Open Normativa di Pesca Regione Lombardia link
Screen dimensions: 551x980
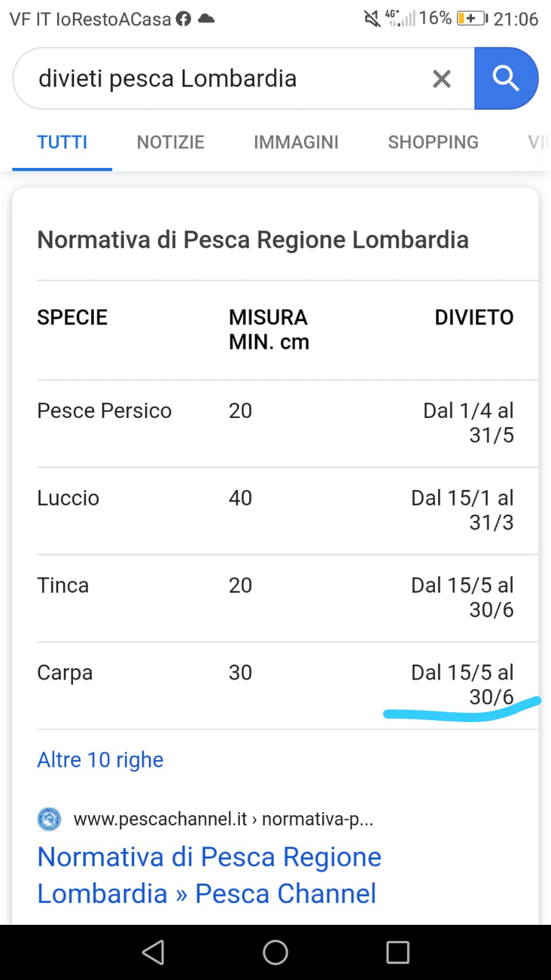209,875
